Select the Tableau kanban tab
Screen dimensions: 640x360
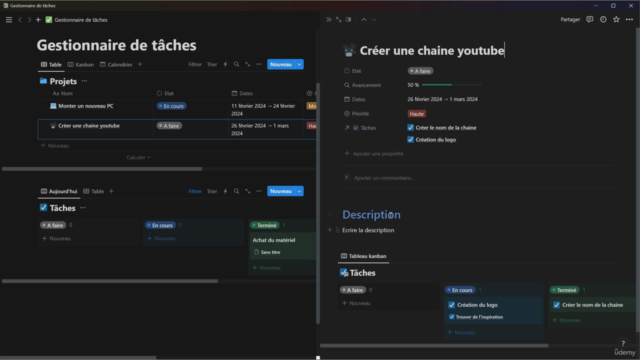(363, 256)
